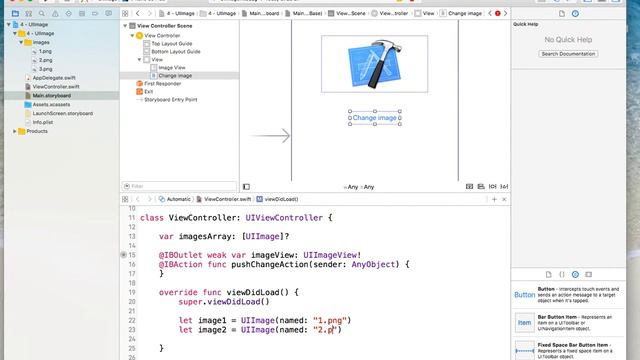Collapse the images folder
The image size is (640, 360).
[21, 42]
